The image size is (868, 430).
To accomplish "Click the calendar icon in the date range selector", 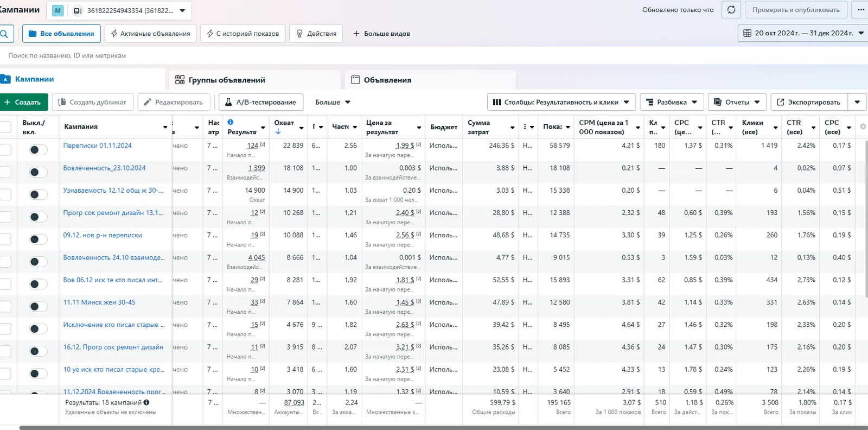I will point(747,33).
